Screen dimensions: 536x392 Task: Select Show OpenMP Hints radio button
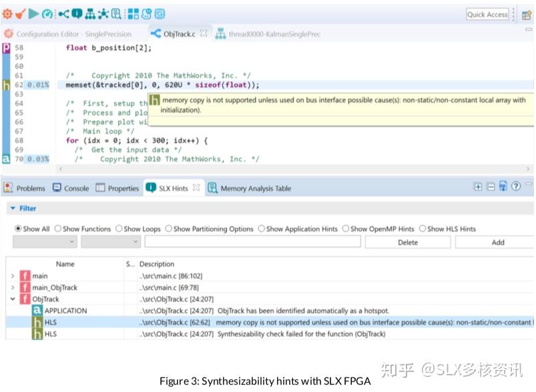pyautogui.click(x=346, y=228)
